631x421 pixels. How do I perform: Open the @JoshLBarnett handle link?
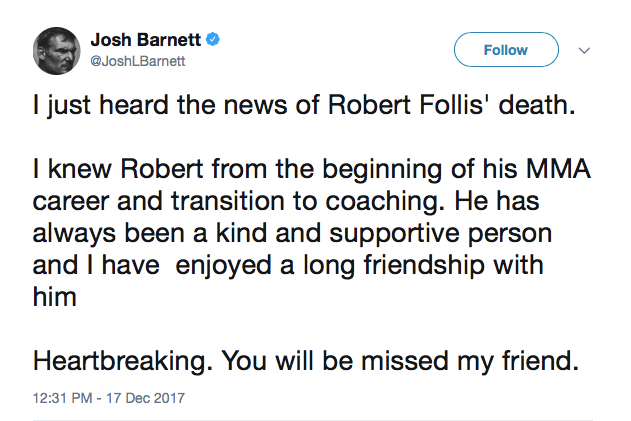tap(137, 62)
